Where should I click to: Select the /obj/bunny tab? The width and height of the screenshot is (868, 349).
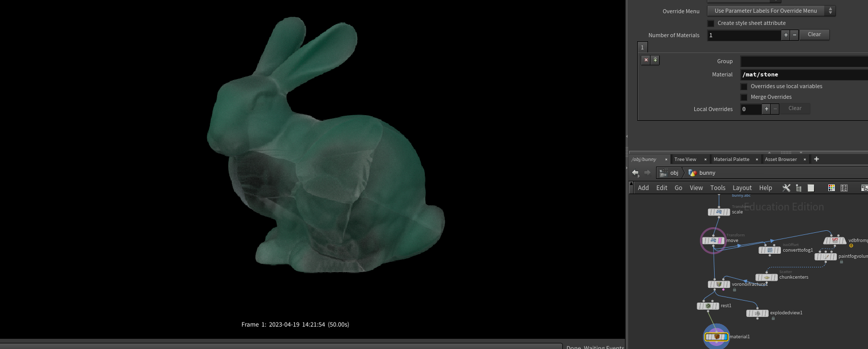coord(644,159)
